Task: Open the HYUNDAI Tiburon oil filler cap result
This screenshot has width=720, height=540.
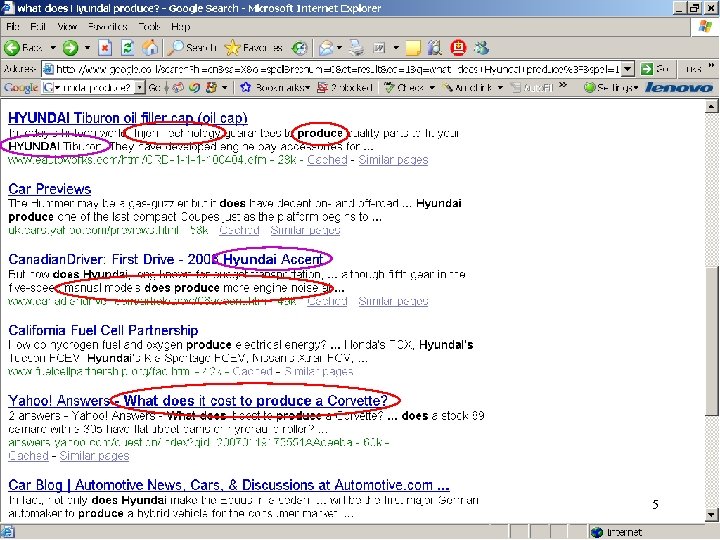Action: click(x=128, y=118)
